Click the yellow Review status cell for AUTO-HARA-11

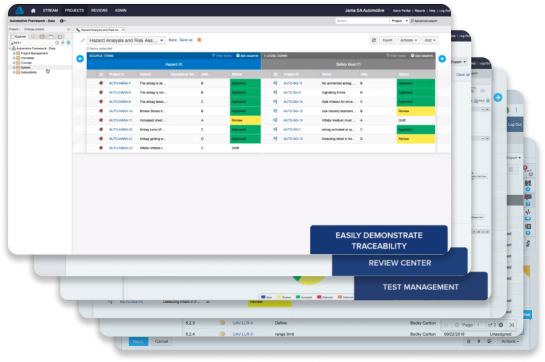coord(245,120)
